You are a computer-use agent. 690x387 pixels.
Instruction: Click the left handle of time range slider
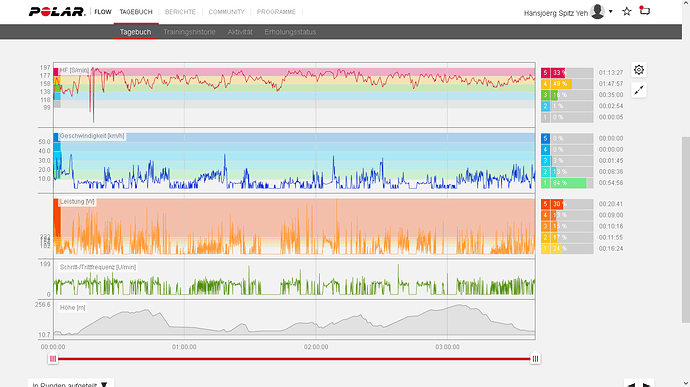[x=53, y=359]
